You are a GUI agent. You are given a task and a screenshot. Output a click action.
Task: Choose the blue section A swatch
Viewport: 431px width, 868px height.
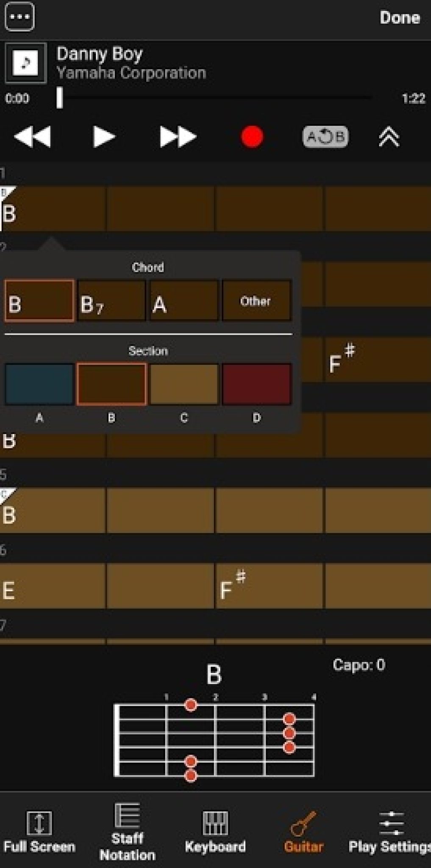click(39, 384)
